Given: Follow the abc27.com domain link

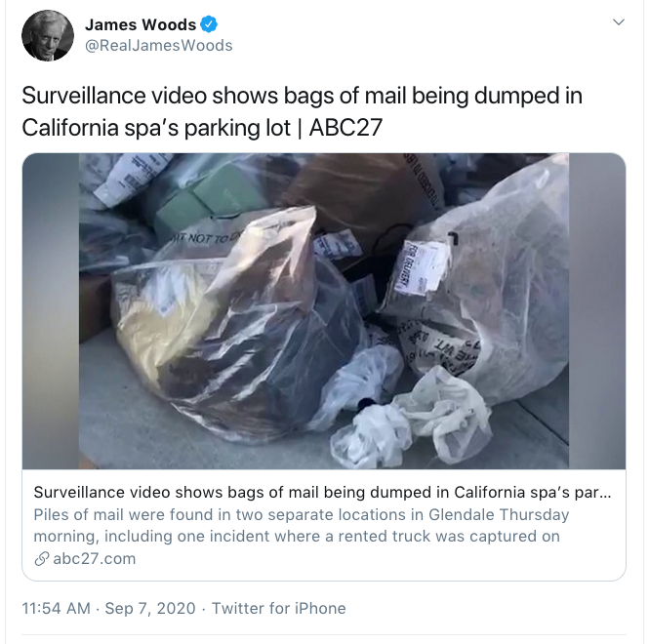Looking at the screenshot, I should pyautogui.click(x=95, y=559).
